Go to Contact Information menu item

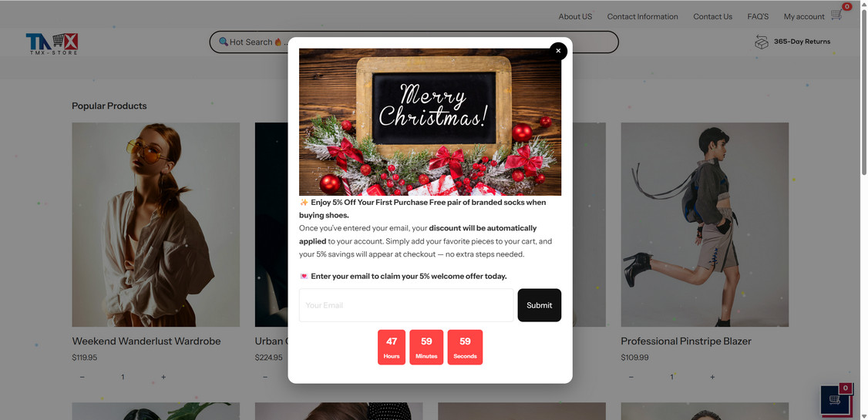642,17
